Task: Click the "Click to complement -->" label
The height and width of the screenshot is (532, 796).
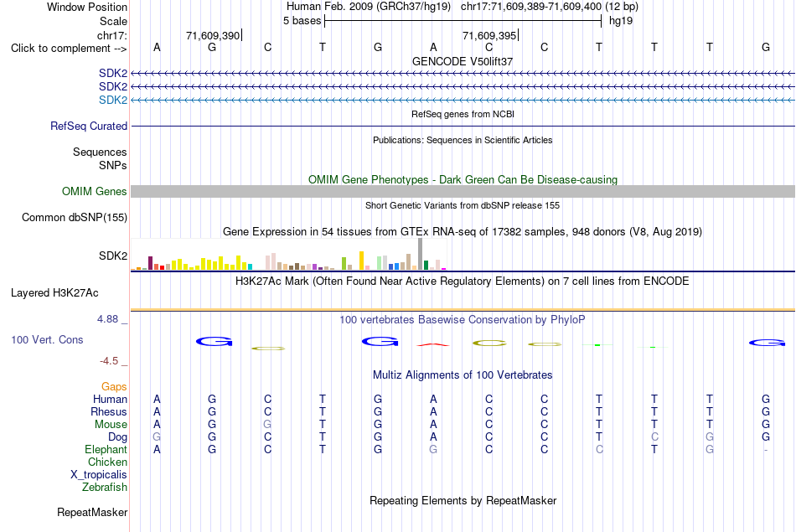Action: 69,49
